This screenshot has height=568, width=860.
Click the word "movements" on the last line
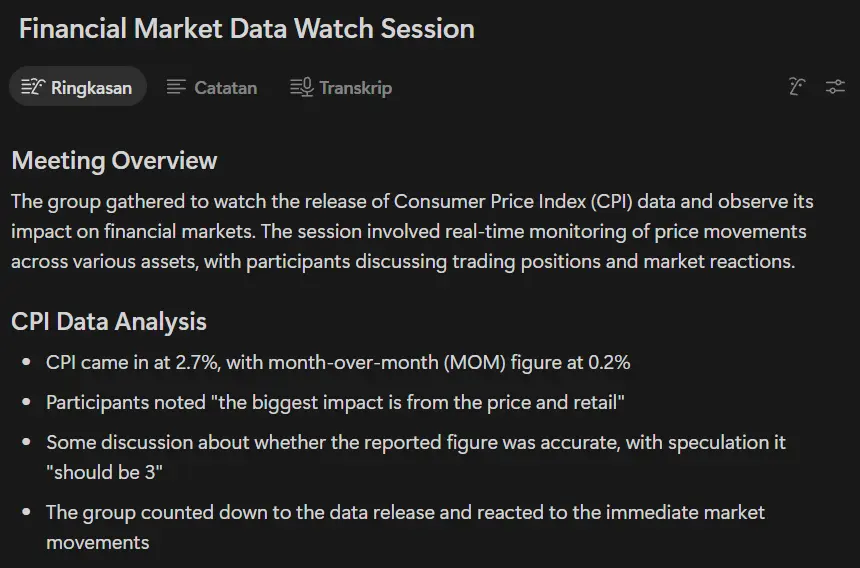coord(98,542)
